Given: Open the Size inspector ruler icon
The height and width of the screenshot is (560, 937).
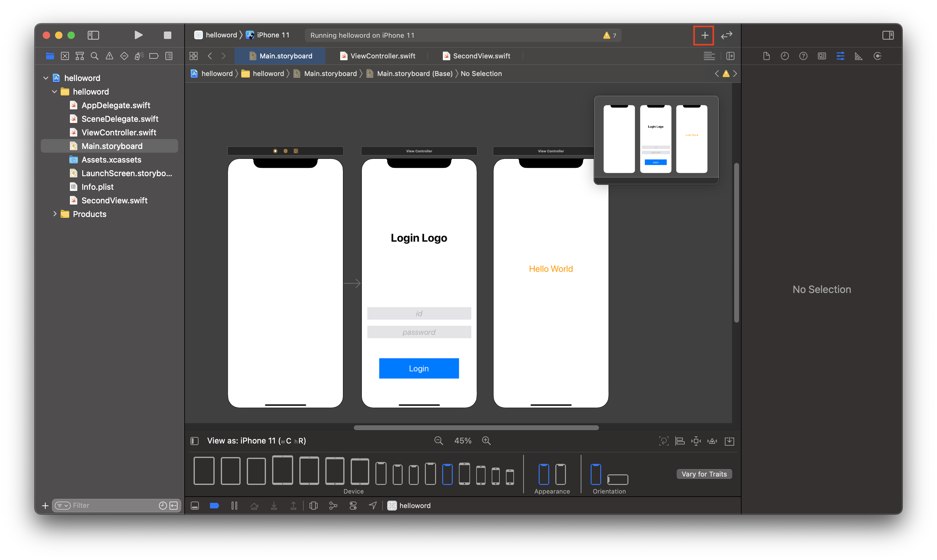Looking at the screenshot, I should tap(859, 56).
